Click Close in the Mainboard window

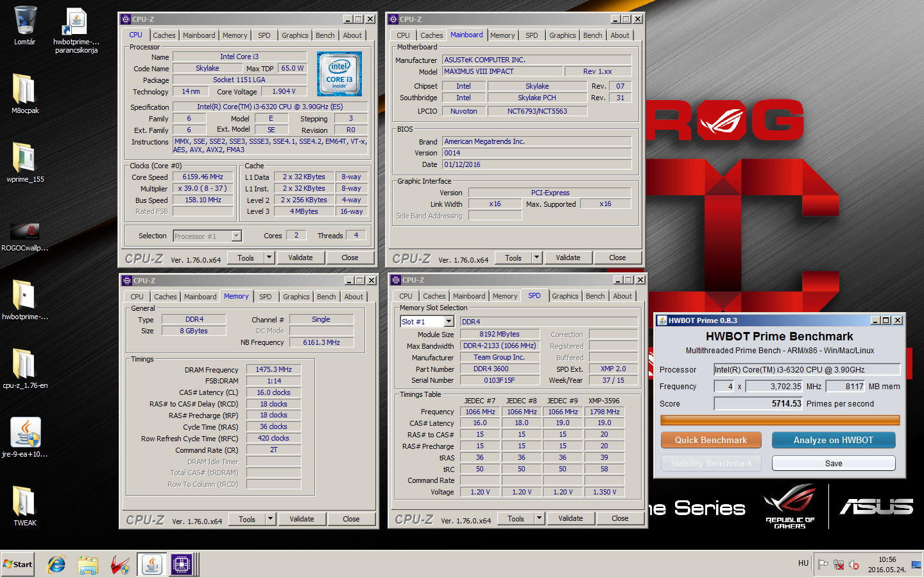[x=617, y=258]
